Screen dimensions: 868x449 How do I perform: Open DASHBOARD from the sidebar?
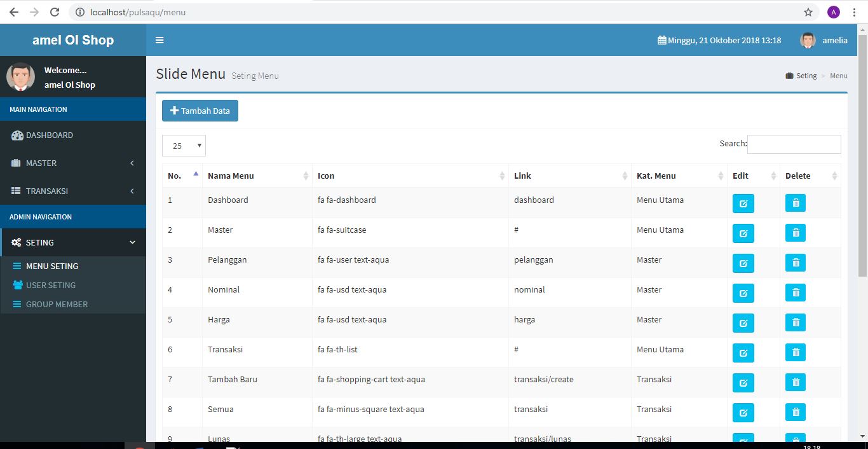coord(50,135)
